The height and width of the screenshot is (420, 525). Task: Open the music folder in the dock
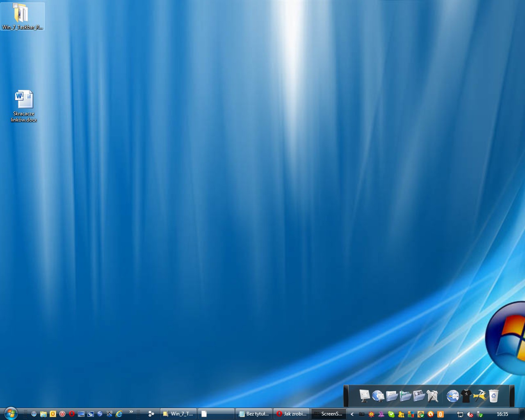[x=405, y=396]
